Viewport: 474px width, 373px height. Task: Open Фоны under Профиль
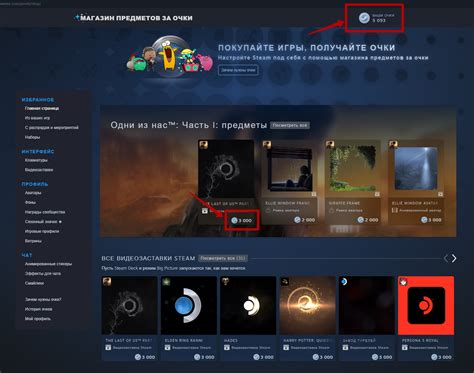pyautogui.click(x=30, y=202)
